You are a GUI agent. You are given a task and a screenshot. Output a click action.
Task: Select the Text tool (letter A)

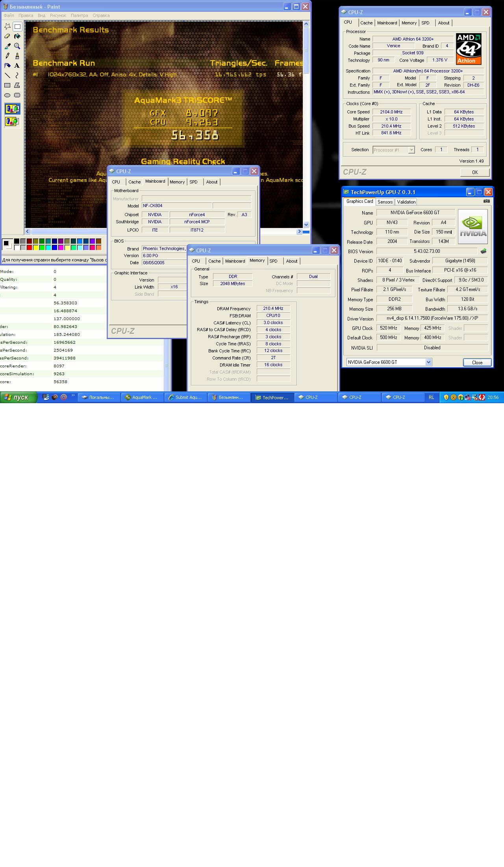tap(17, 66)
